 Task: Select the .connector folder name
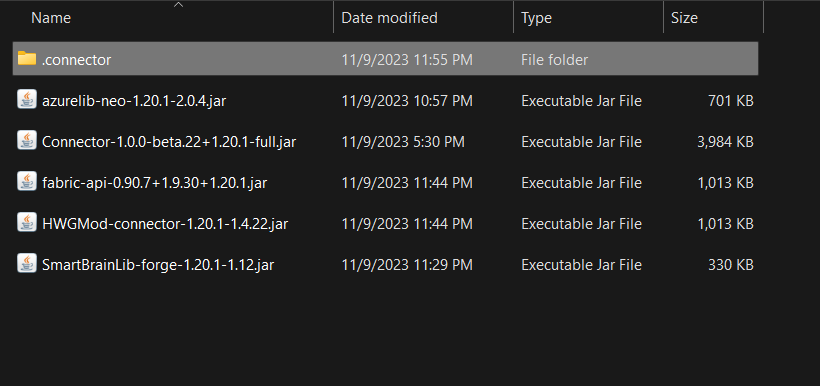tap(76, 60)
